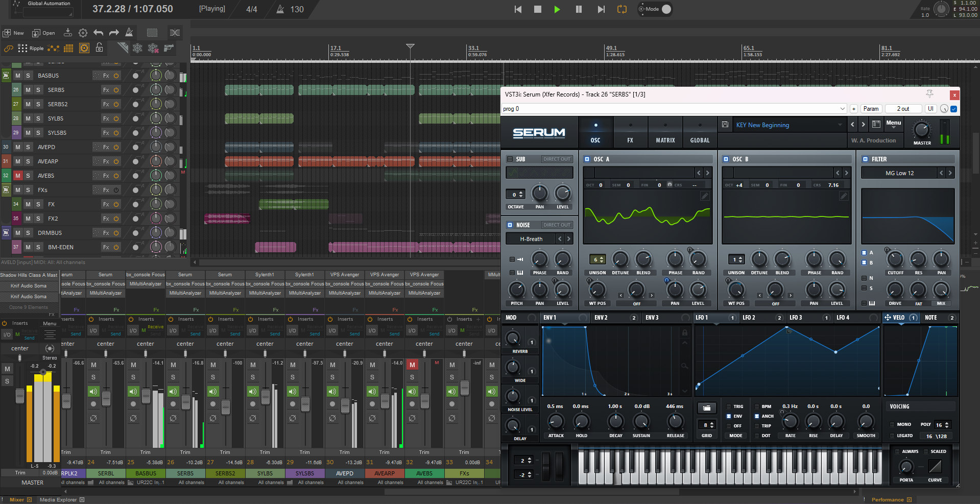Click the Undo arrow in toolbar
Image resolution: width=980 pixels, height=504 pixels.
pyautogui.click(x=99, y=33)
